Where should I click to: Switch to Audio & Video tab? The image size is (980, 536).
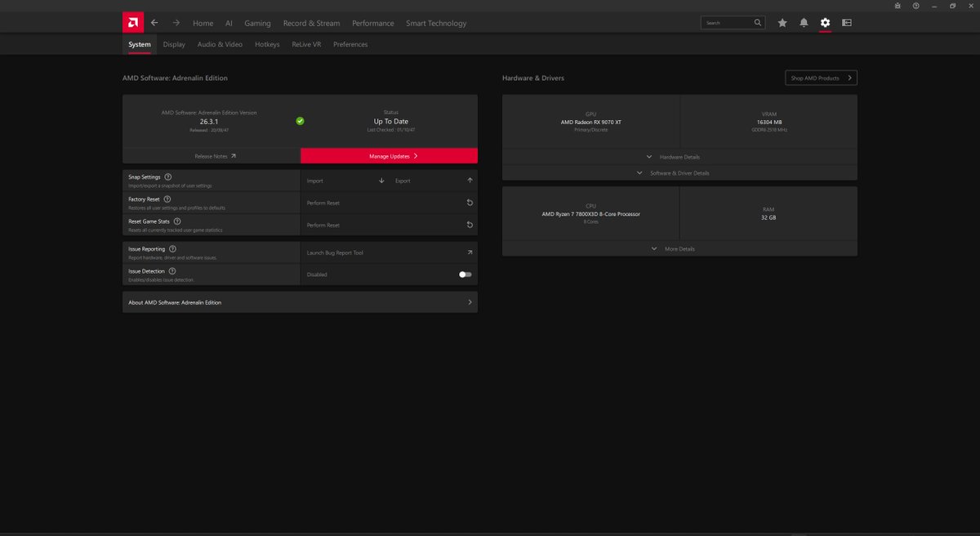coord(220,44)
